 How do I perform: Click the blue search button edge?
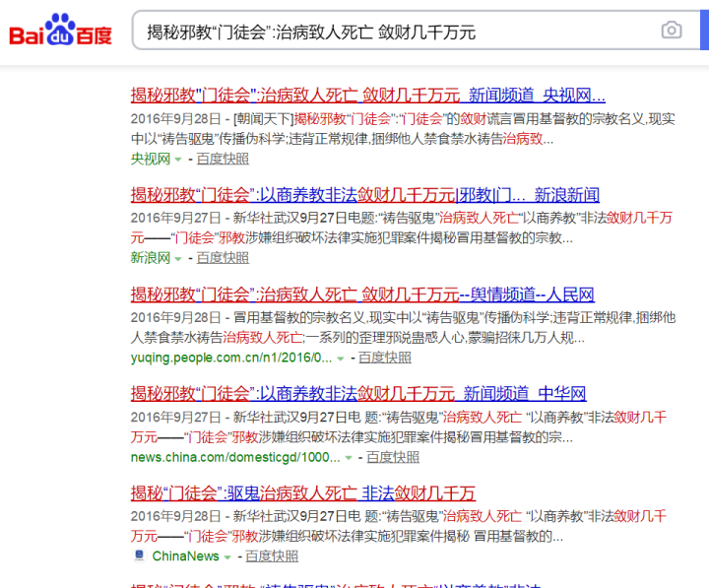point(704,31)
